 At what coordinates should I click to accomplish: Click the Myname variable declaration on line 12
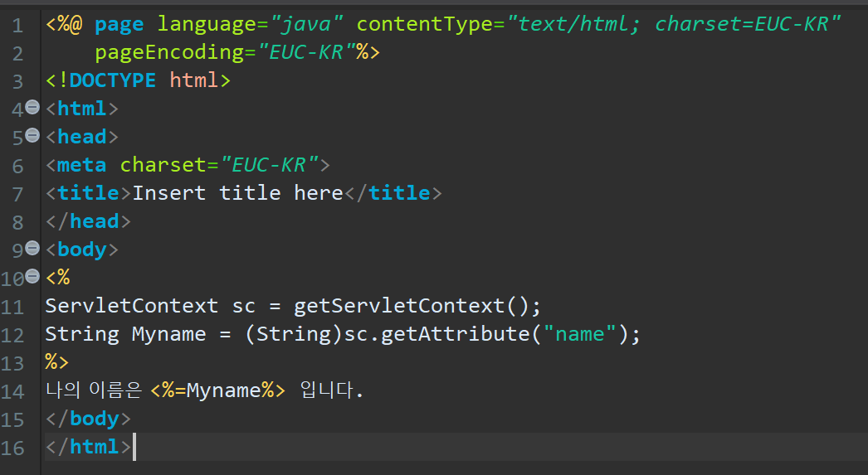pyautogui.click(x=168, y=334)
